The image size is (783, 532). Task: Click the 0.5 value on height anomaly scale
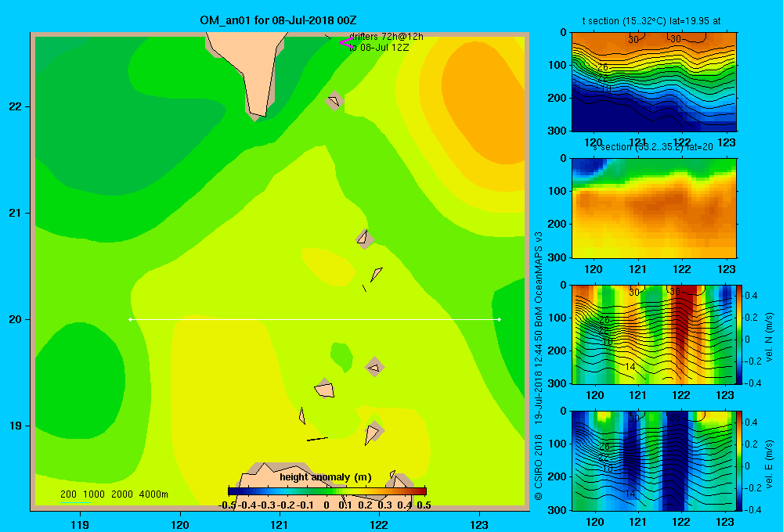click(424, 505)
